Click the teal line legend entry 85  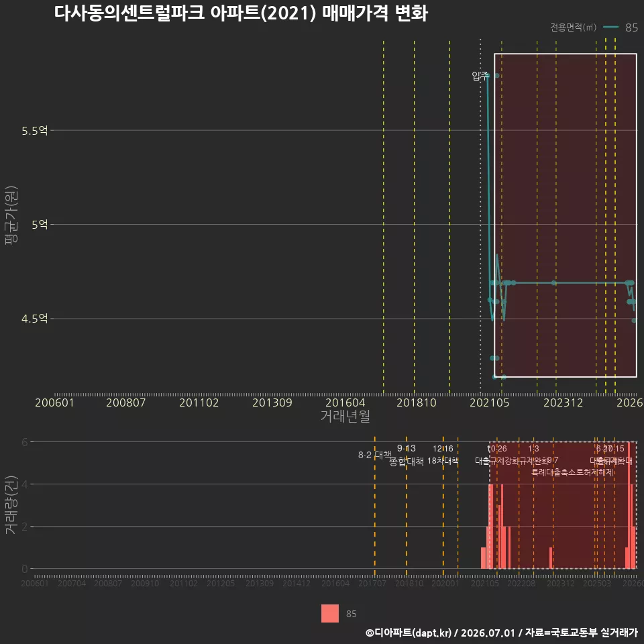tap(621, 27)
